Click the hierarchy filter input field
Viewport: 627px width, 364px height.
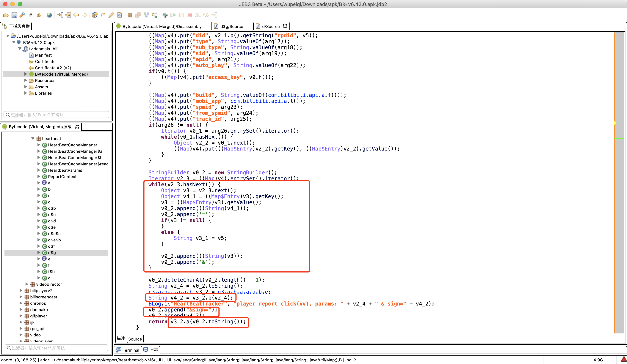(56, 348)
